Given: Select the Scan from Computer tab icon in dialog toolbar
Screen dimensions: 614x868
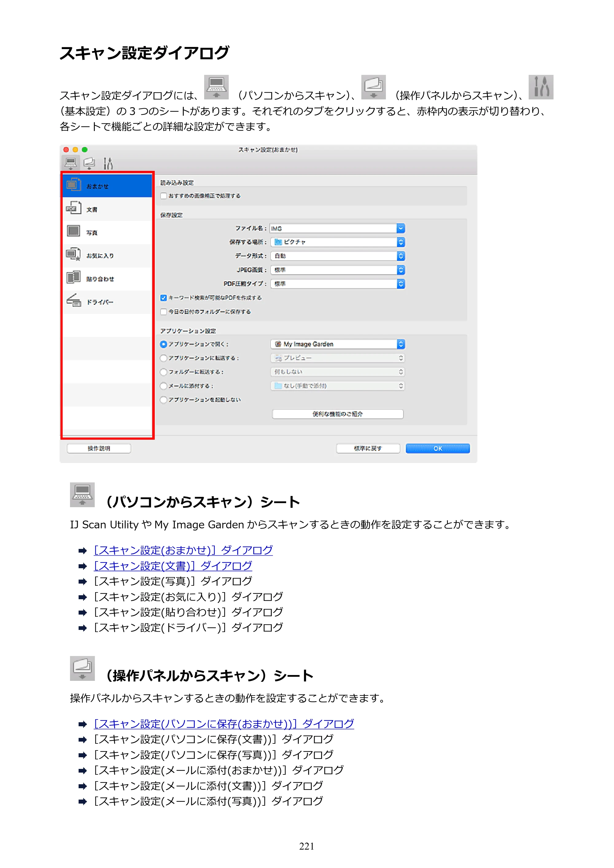Looking at the screenshot, I should pos(70,163).
